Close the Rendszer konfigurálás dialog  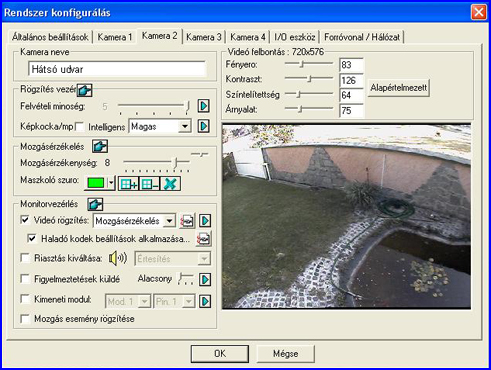click(479, 12)
